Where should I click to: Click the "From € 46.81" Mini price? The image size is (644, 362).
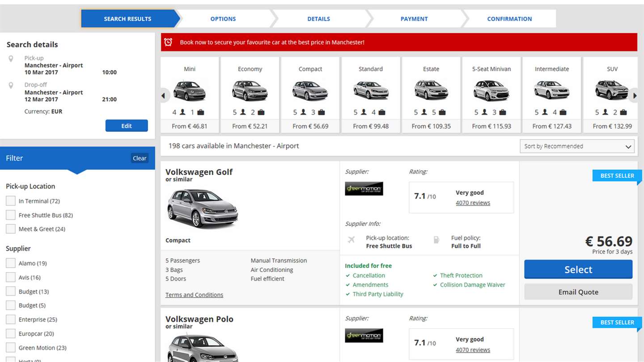(190, 126)
